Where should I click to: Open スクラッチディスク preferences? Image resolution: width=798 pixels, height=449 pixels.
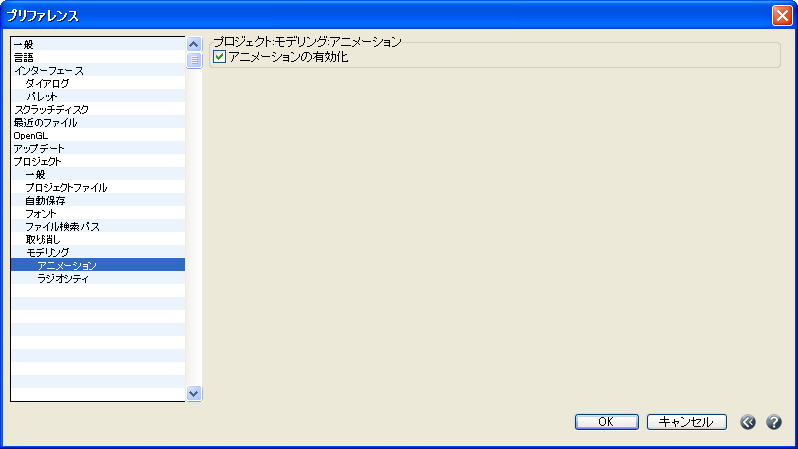(x=98, y=109)
